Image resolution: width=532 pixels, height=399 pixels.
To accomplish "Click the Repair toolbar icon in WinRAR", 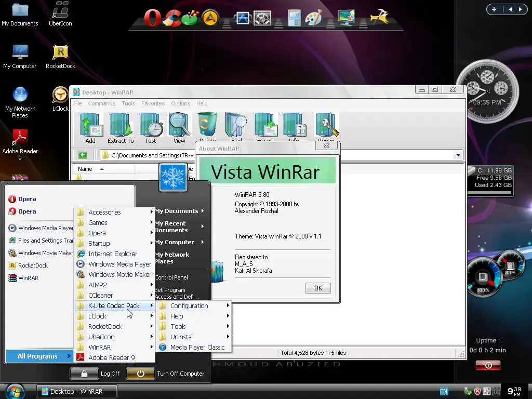I will click(326, 126).
